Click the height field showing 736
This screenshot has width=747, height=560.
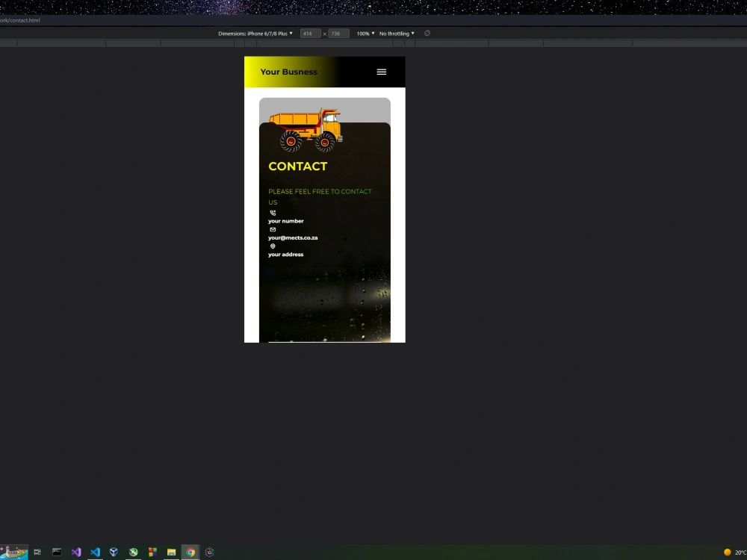[338, 34]
